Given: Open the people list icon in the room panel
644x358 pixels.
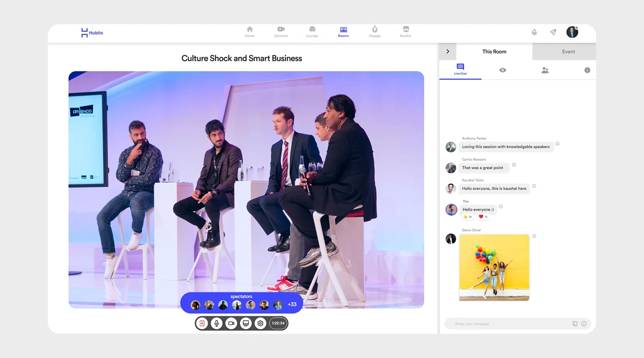Looking at the screenshot, I should click(545, 70).
